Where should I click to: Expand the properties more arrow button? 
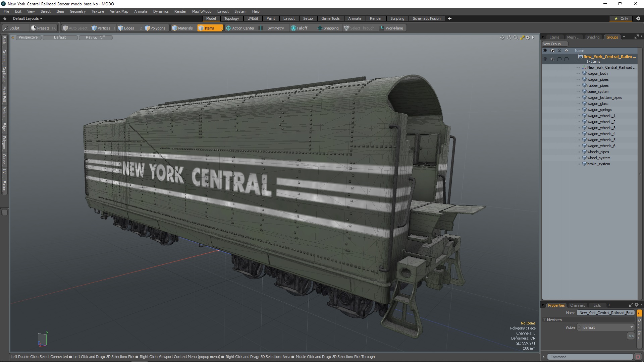(x=631, y=336)
